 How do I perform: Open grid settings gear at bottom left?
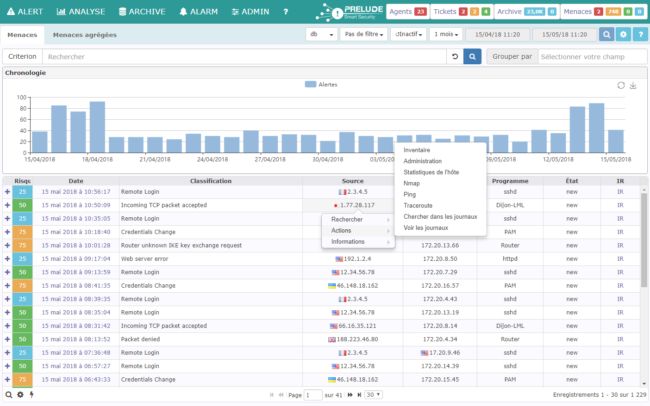[x=20, y=395]
